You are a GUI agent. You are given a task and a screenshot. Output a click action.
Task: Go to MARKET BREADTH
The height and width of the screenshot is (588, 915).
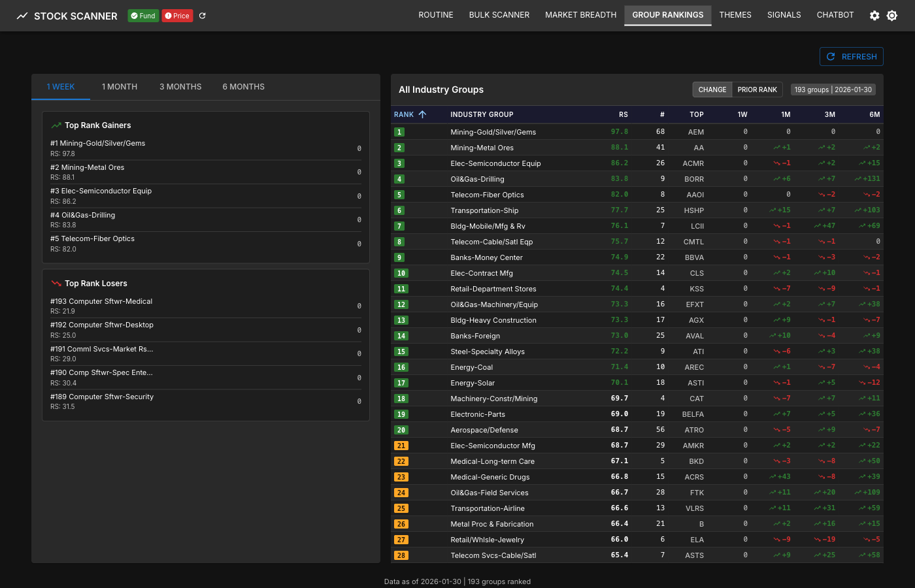pos(581,15)
